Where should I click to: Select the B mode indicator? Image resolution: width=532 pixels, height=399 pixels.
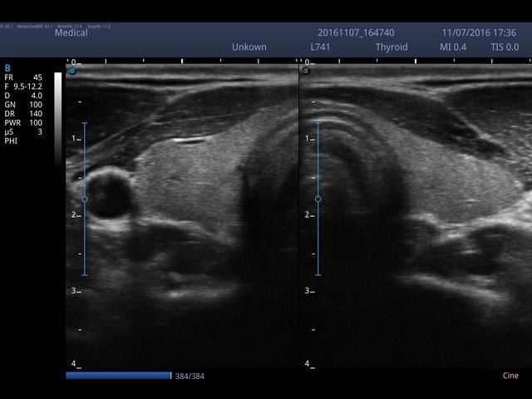(7, 67)
